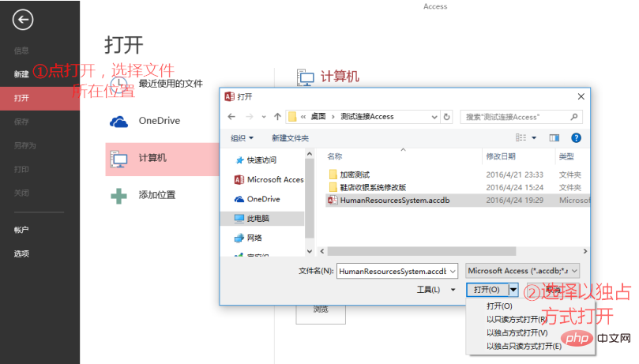Click the 打开 button's dropdown arrow
639x364 pixels.
513,290
